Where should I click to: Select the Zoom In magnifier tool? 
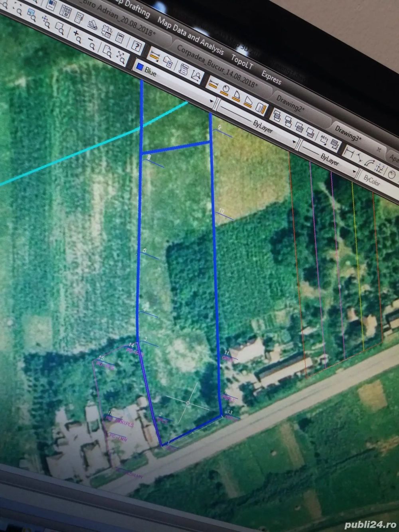tap(77, 36)
